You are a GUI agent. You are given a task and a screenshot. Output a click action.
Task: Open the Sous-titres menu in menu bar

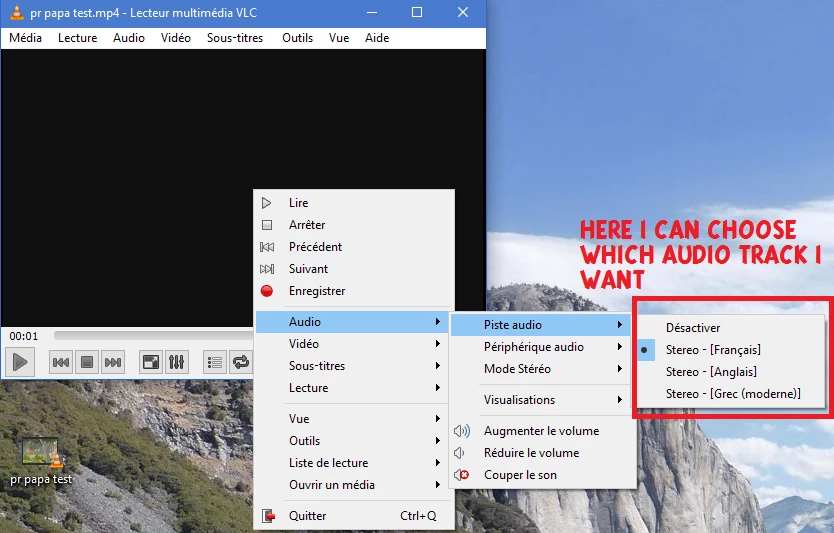[235, 38]
